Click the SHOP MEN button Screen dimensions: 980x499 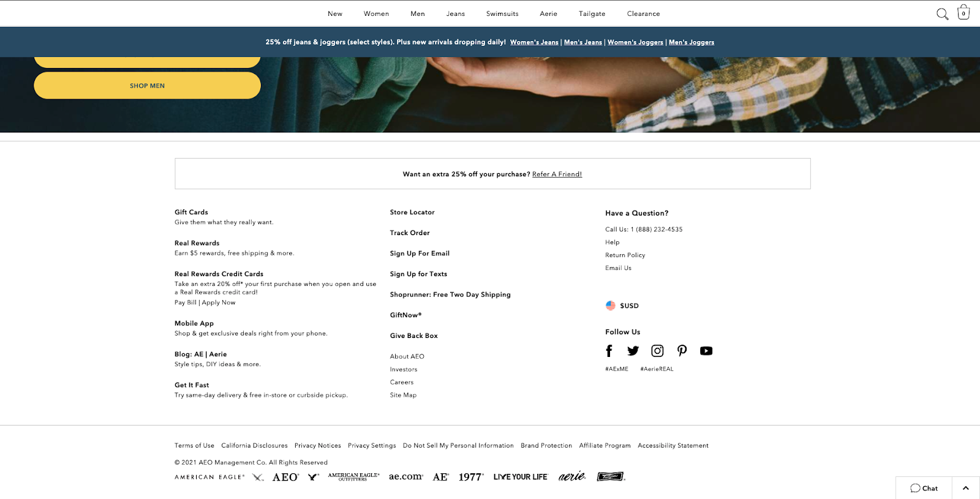[147, 86]
